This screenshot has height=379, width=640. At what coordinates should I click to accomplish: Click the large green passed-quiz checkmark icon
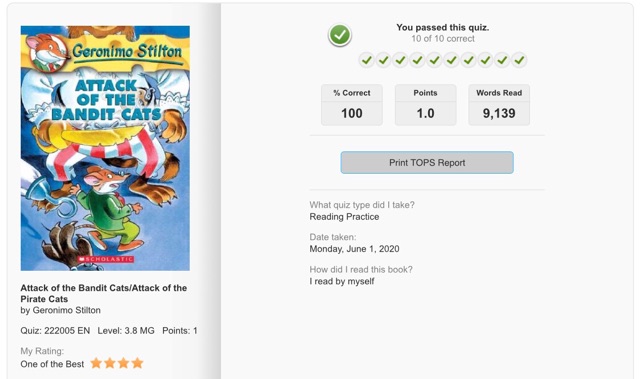point(340,35)
